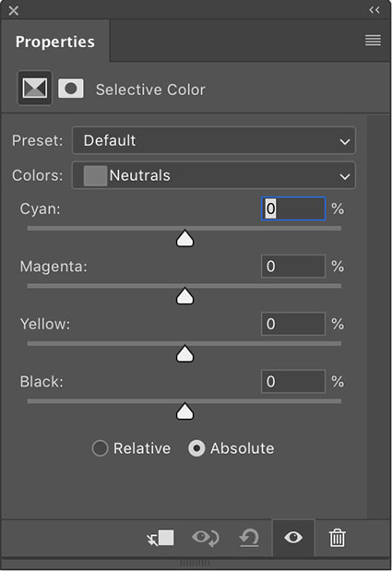Select the layer mask icon
Screen dimensions: 392x571
pyautogui.click(x=71, y=89)
